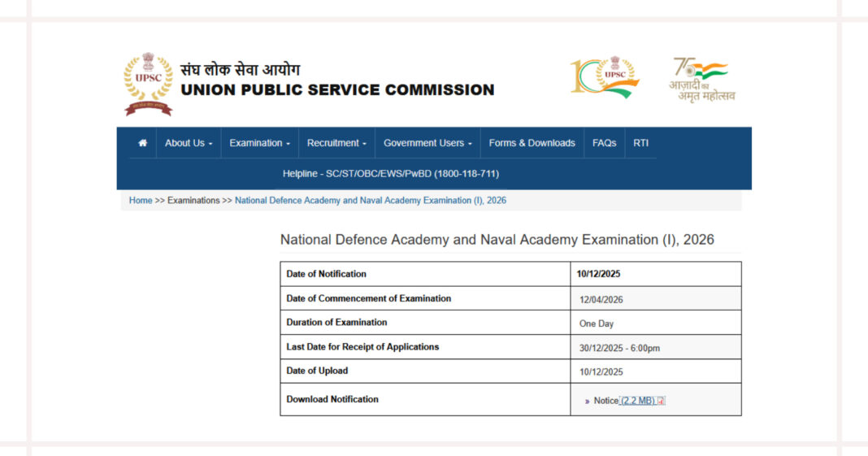Click the Date of Notification value 10/12/2025

656,274
